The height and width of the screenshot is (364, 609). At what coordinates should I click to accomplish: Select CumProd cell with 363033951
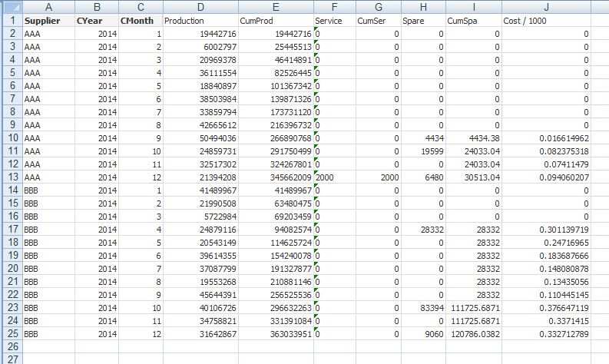coord(276,334)
